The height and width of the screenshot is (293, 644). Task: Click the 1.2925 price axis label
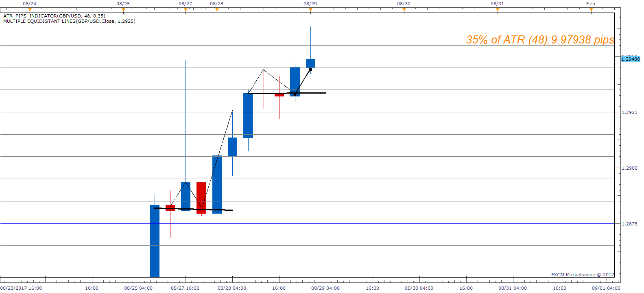[x=629, y=112]
